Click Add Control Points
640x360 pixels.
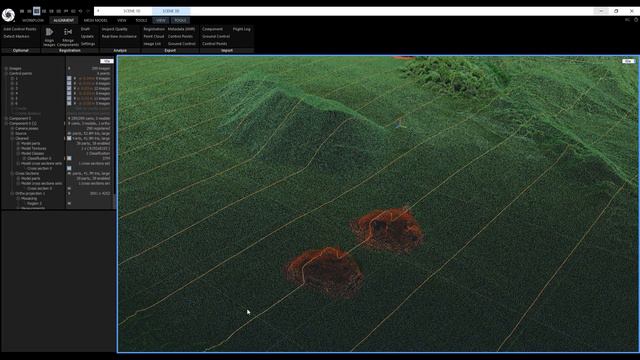(20, 29)
